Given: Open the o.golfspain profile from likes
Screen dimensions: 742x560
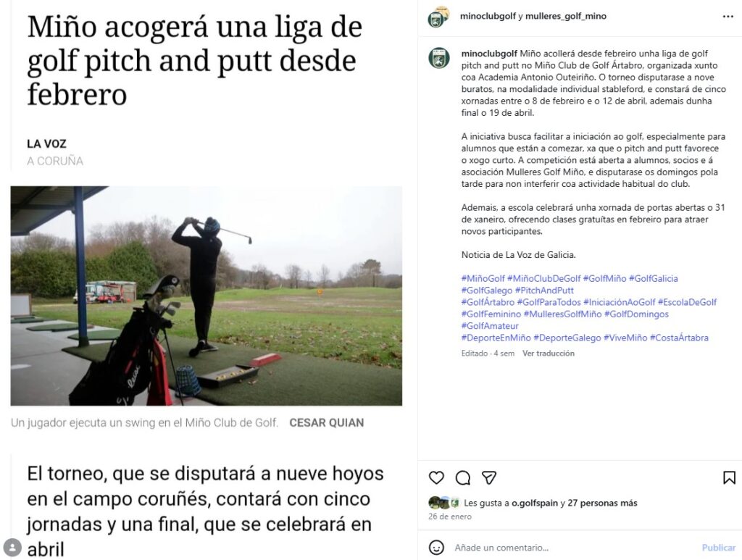Looking at the screenshot, I should [x=535, y=503].
